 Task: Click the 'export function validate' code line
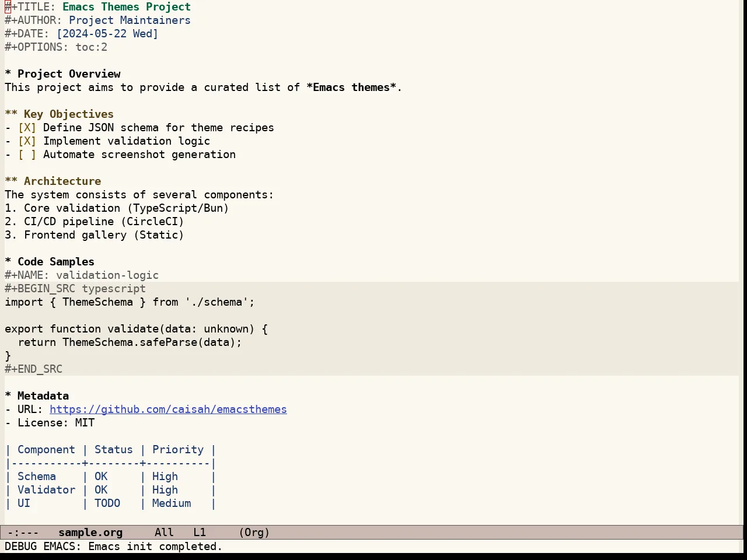[136, 329]
